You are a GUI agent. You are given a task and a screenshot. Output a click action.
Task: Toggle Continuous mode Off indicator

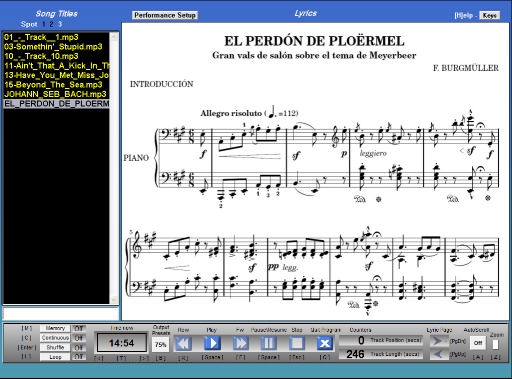[79, 338]
